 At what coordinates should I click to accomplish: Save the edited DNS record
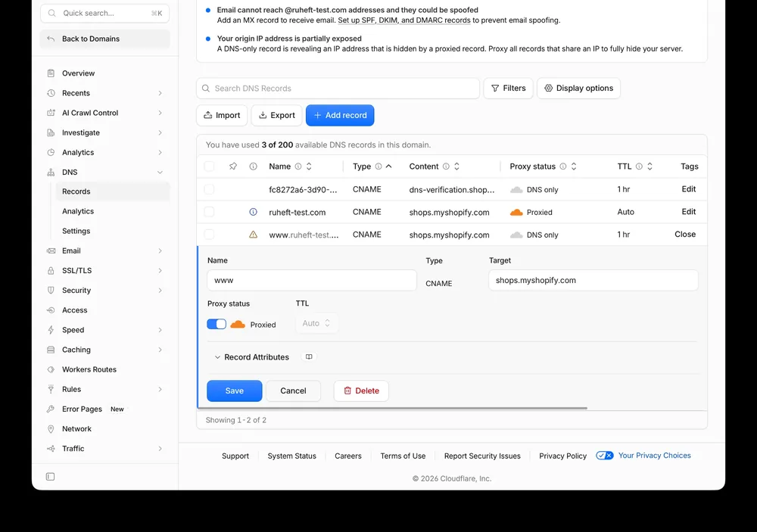[x=235, y=391]
